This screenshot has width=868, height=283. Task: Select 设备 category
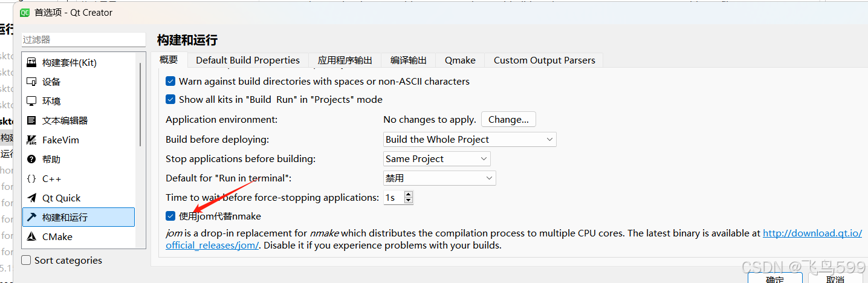(x=79, y=82)
